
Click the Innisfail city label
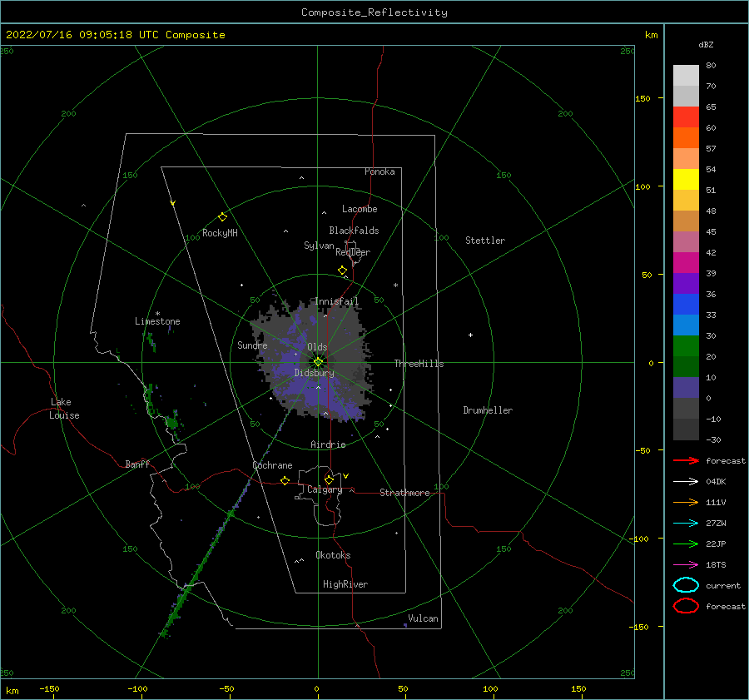336,301
